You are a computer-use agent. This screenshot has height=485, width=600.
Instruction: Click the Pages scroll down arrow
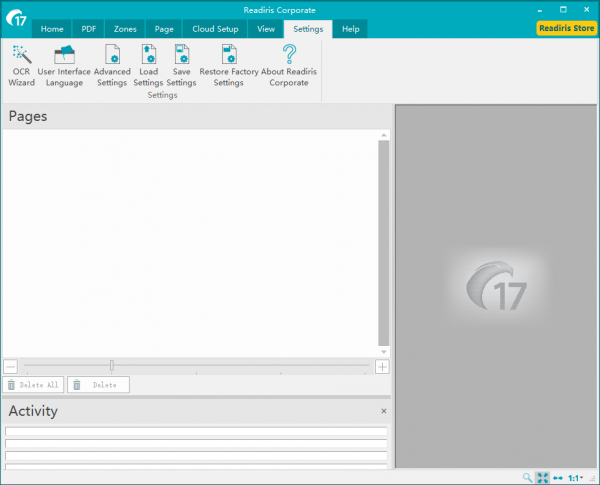[x=383, y=352]
